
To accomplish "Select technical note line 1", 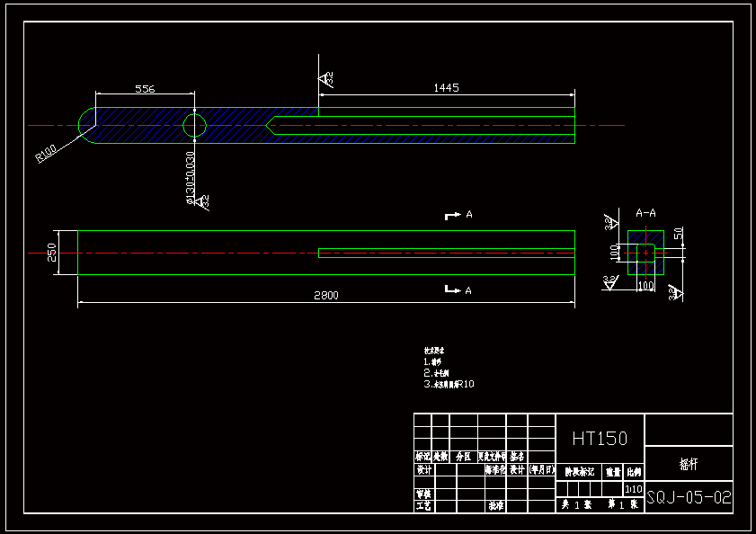I will 432,361.
